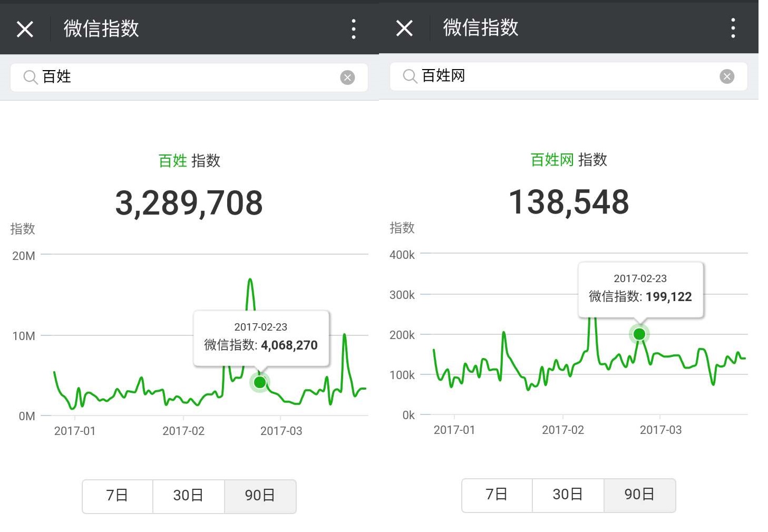Close the right 百姓网 WeChat index page
The width and height of the screenshot is (768, 532).
[x=404, y=28]
